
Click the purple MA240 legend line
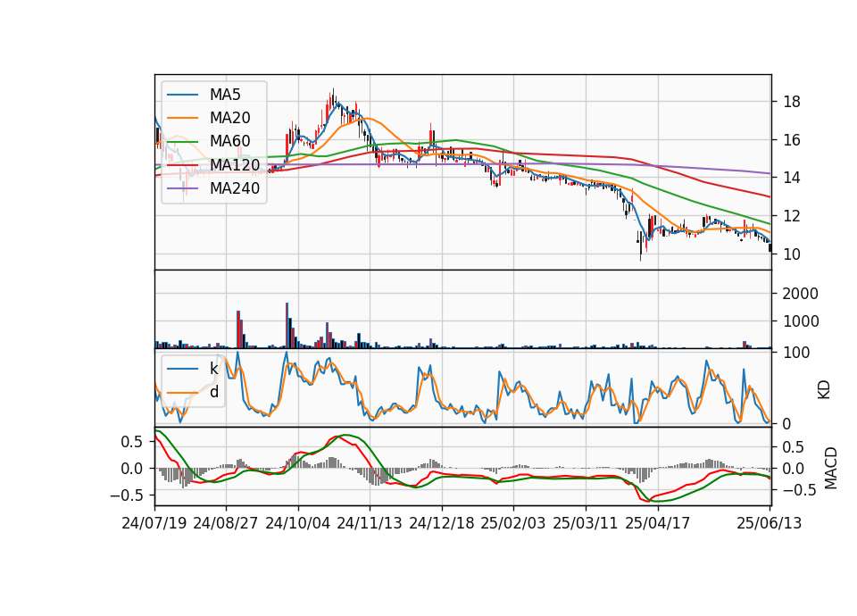(182, 188)
